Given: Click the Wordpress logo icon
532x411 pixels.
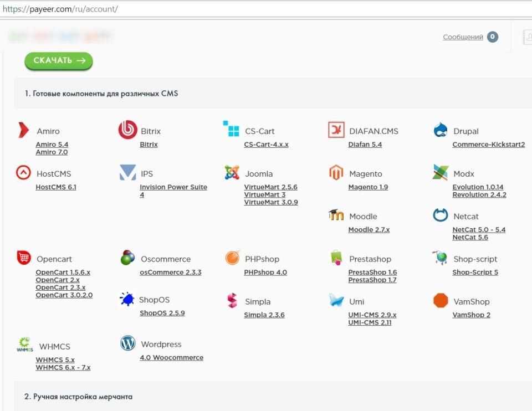Looking at the screenshot, I should pos(127,343).
